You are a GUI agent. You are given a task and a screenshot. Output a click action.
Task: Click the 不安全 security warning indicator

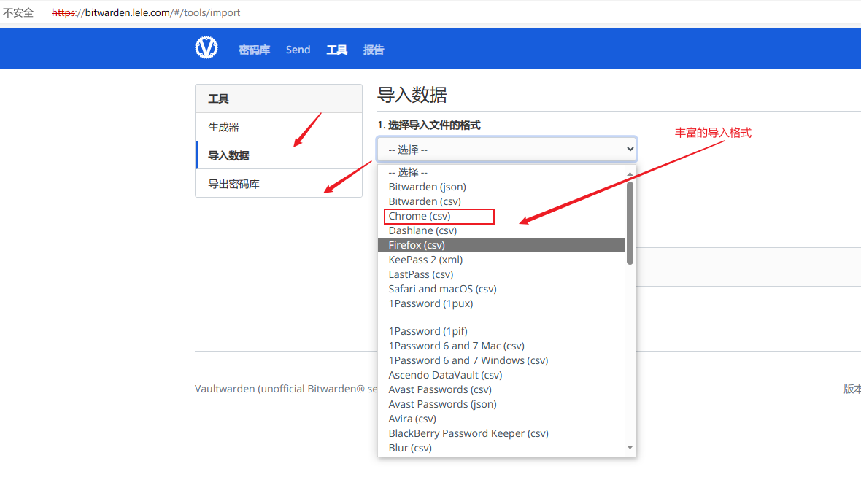[18, 12]
